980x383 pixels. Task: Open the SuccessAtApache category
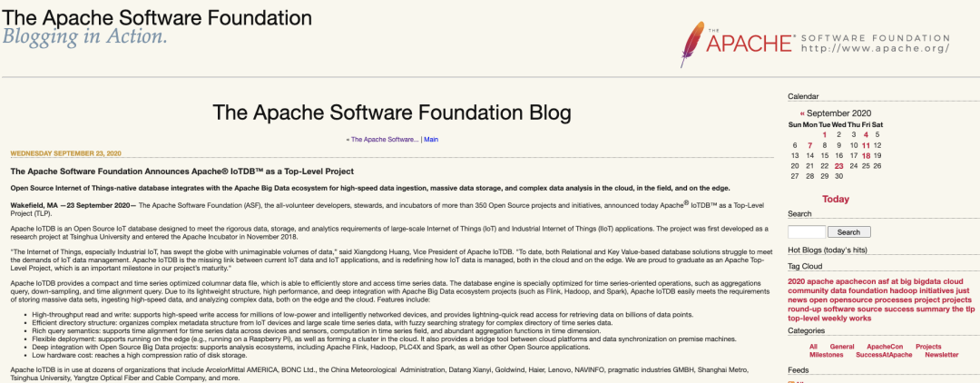click(x=883, y=356)
